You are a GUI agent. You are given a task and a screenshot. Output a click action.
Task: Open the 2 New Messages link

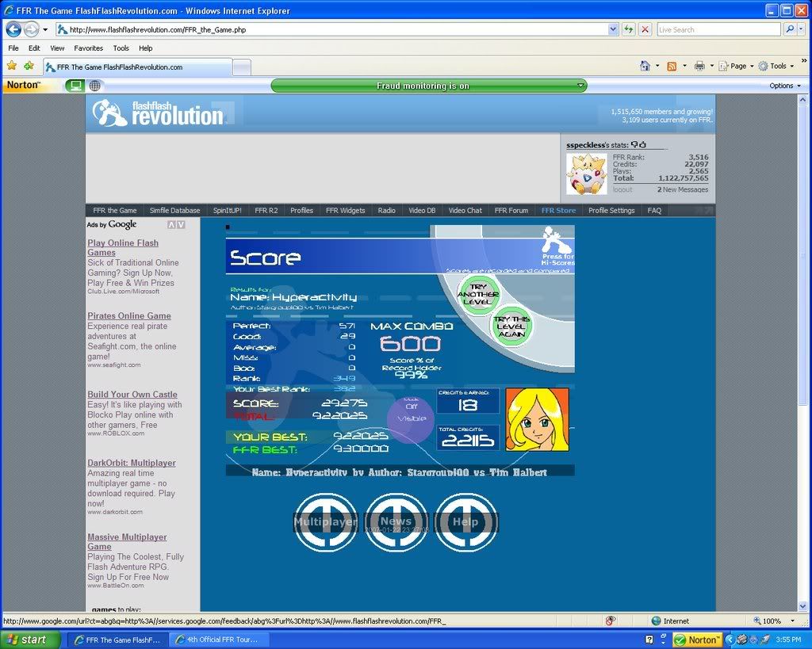pos(683,189)
